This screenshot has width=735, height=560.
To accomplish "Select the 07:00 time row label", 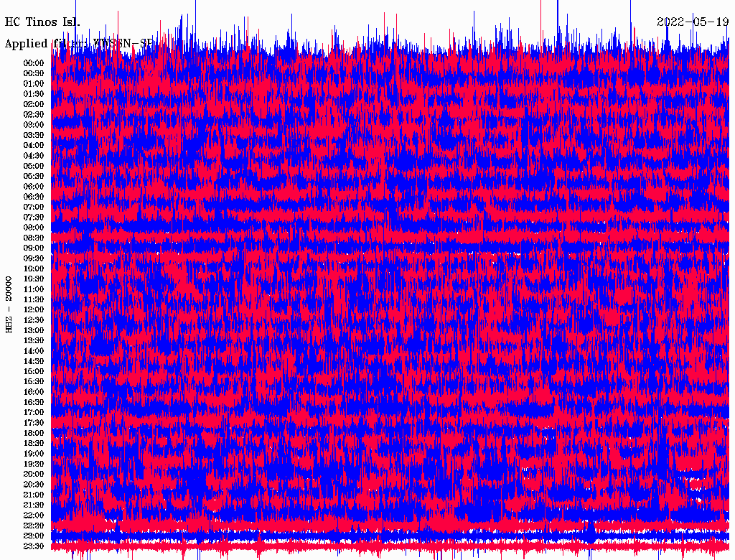I will (x=34, y=207).
